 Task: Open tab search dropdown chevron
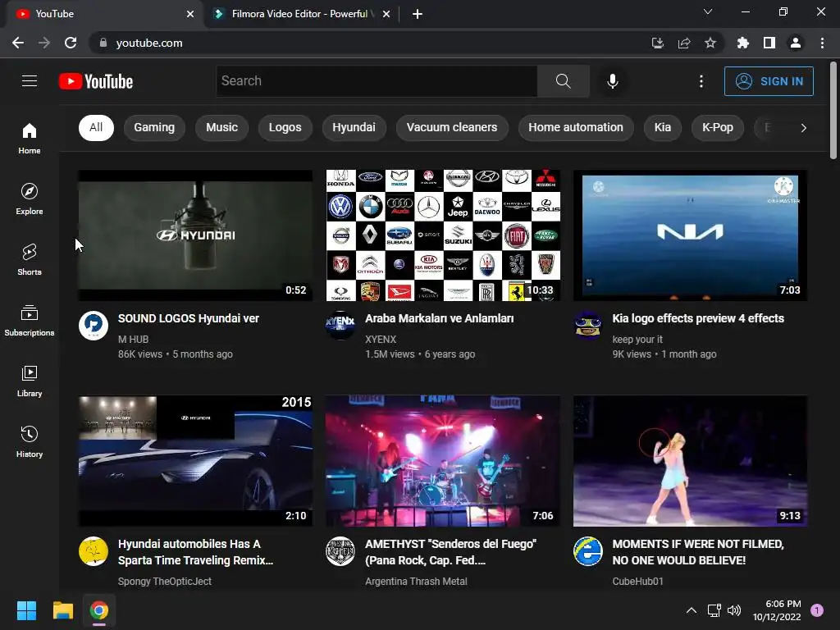[x=708, y=11]
